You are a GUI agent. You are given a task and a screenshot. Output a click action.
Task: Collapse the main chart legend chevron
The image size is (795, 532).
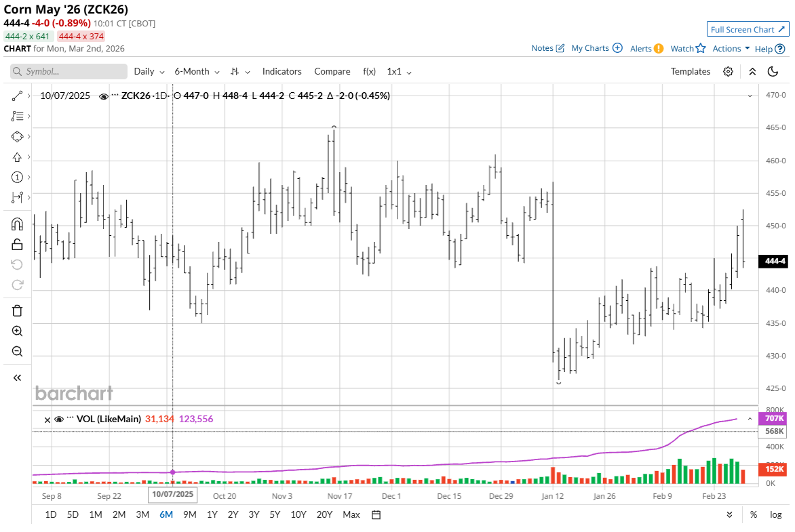750,96
